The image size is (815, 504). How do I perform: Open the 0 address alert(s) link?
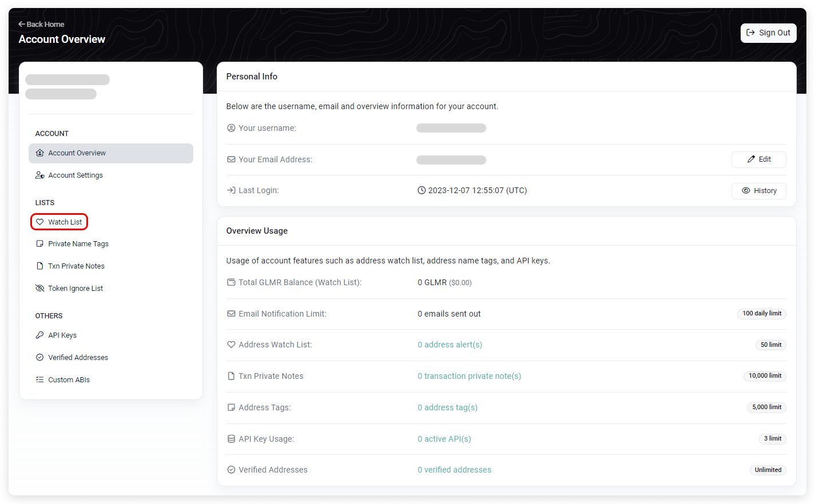click(450, 345)
